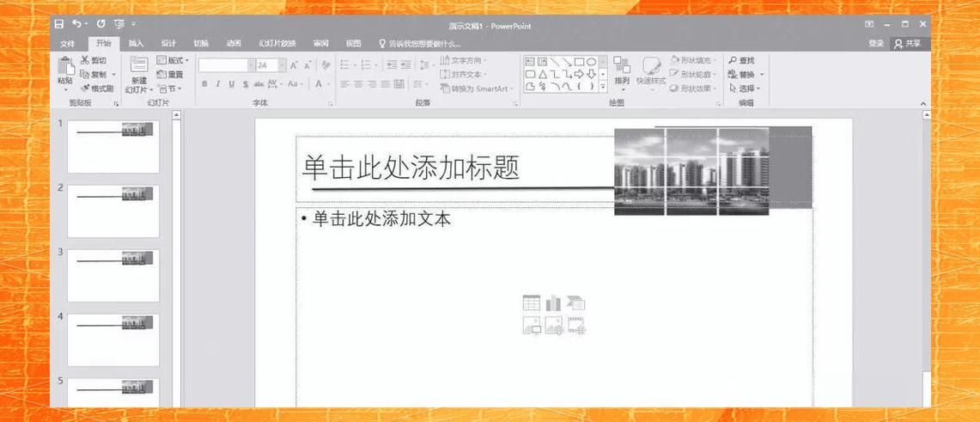Switch to the Insert (插入) tab

(136, 44)
